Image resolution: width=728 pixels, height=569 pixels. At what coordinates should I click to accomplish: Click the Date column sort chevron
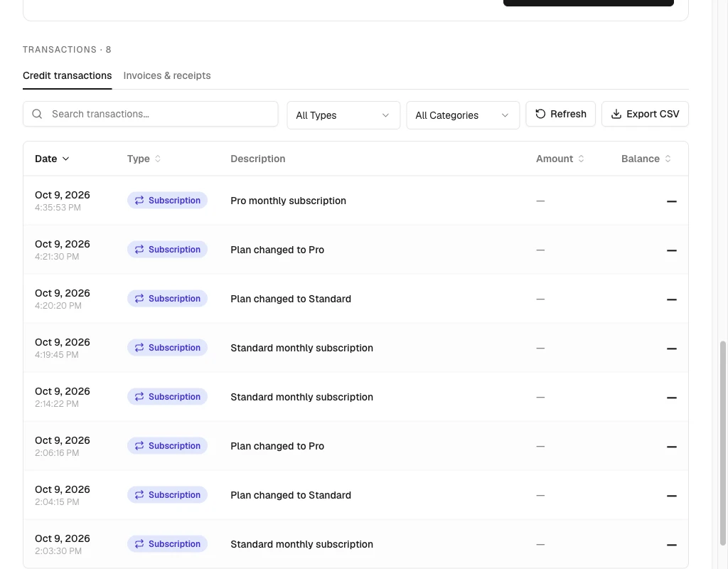pos(66,159)
